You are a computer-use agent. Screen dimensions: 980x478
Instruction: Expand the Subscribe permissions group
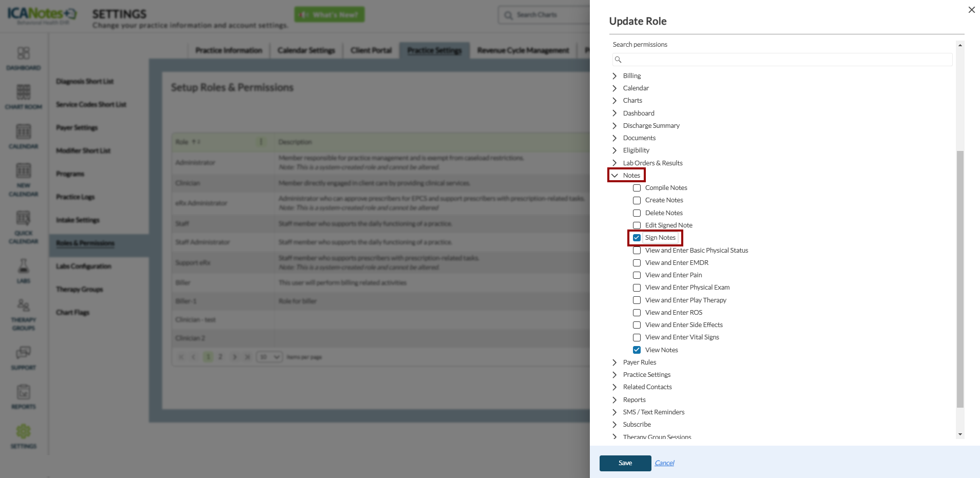[x=614, y=425]
